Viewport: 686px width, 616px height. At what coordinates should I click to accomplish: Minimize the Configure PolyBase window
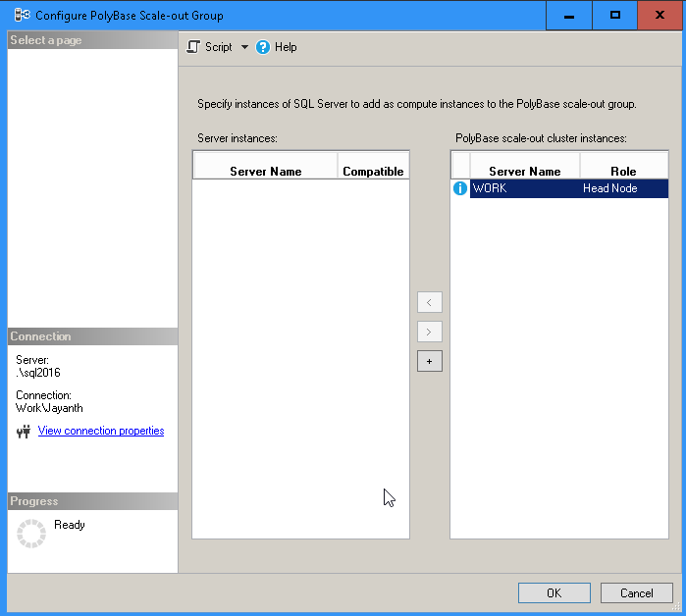click(569, 16)
